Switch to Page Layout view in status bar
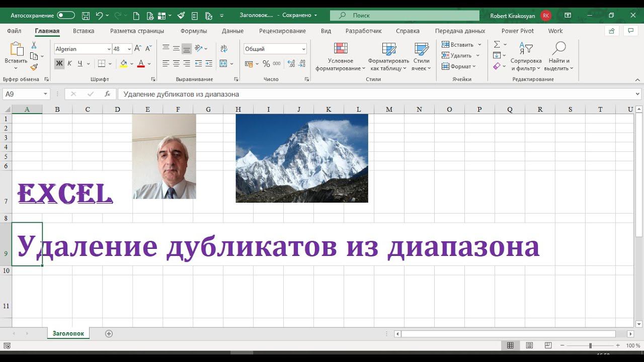 click(529, 345)
